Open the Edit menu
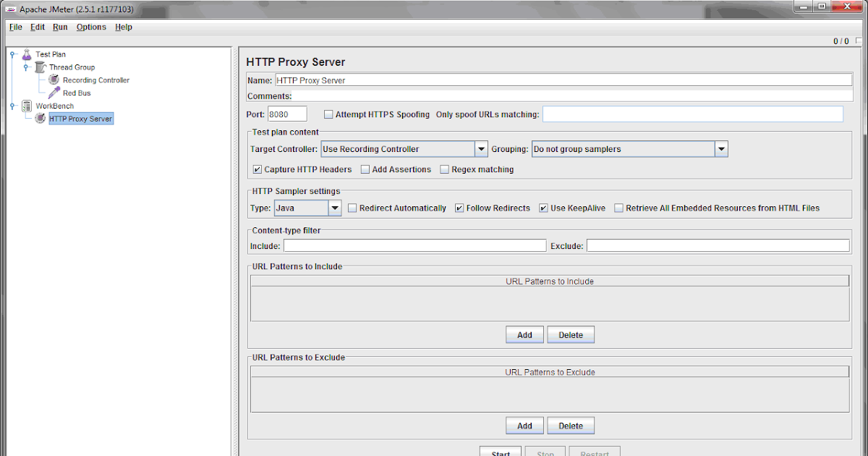This screenshot has width=868, height=456. click(38, 27)
